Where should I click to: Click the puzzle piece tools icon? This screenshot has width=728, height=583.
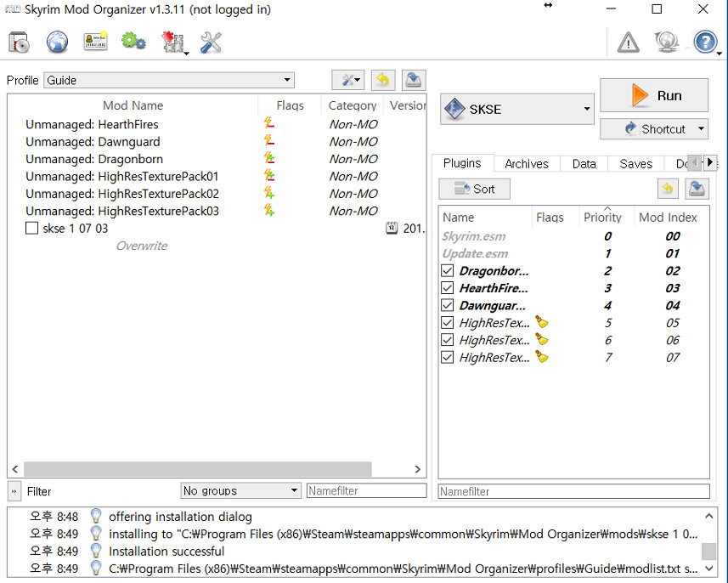[x=172, y=42]
